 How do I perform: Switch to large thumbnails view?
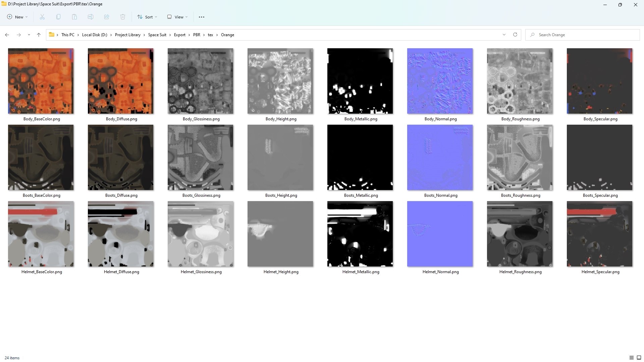click(x=639, y=358)
